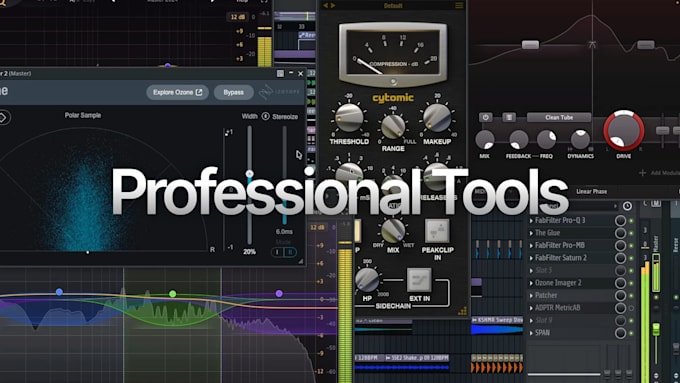Click FabFilter Saturn 2 slot mix knob
The width and height of the screenshot is (680, 383).
tap(621, 258)
